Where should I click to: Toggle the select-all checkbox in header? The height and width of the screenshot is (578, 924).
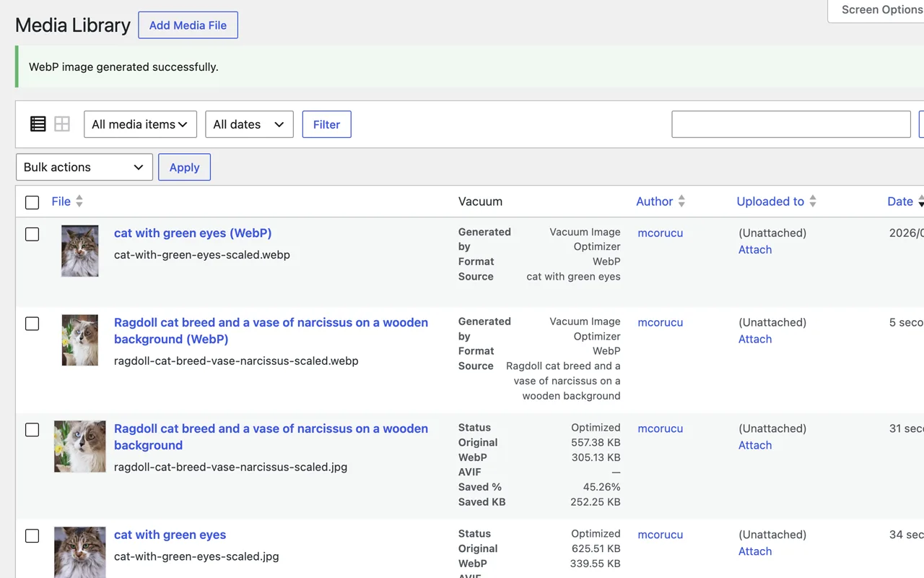[32, 202]
